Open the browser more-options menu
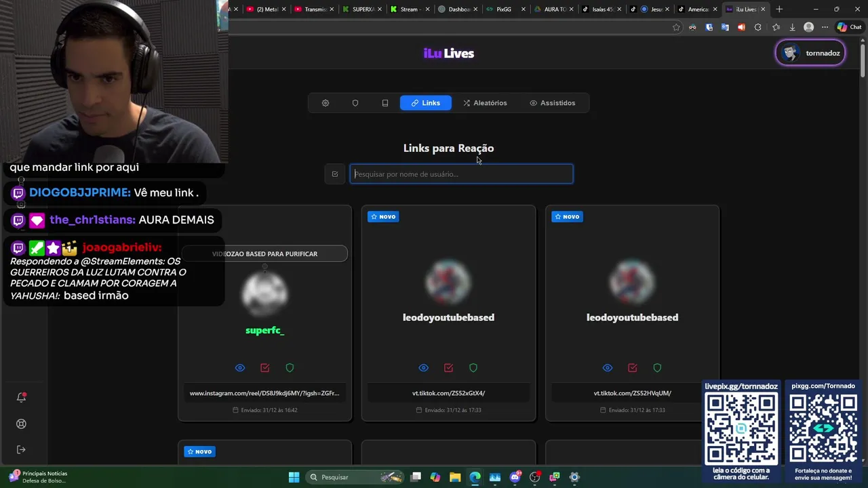This screenshot has width=868, height=488. [825, 27]
